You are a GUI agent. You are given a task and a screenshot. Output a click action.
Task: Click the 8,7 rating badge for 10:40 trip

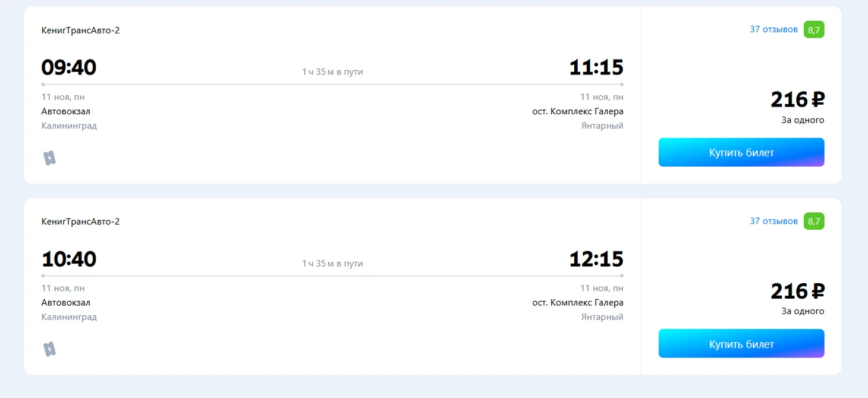(x=814, y=221)
